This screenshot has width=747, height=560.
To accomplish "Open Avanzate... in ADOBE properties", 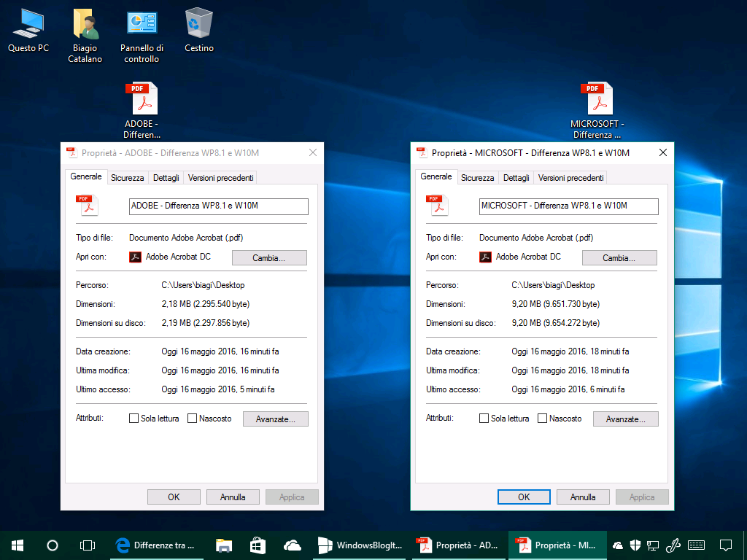I will coord(275,419).
